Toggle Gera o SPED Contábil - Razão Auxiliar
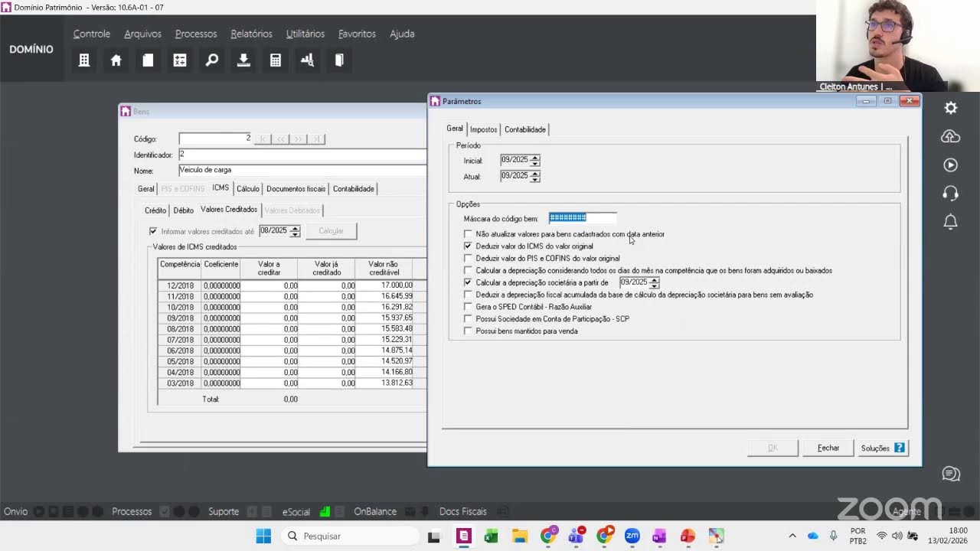The width and height of the screenshot is (980, 551). pos(469,307)
